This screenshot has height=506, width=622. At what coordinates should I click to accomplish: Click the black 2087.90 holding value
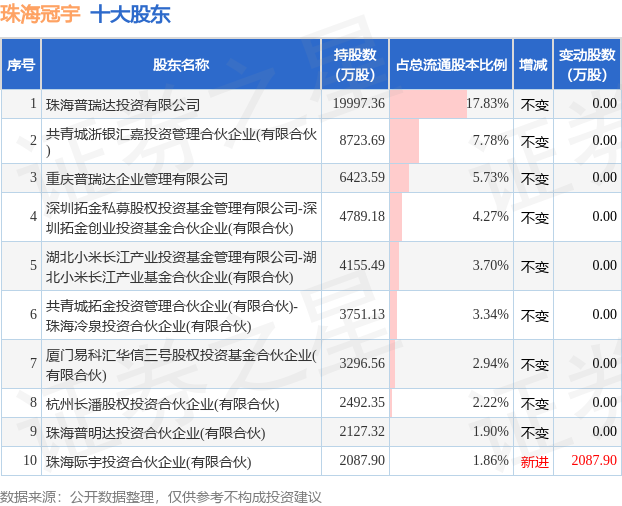(362, 460)
